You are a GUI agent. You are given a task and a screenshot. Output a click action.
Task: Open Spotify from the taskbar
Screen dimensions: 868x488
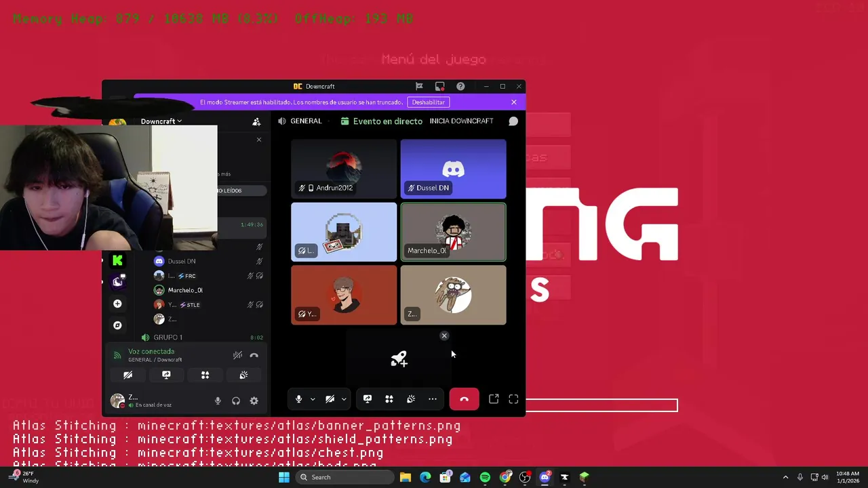pos(485,477)
